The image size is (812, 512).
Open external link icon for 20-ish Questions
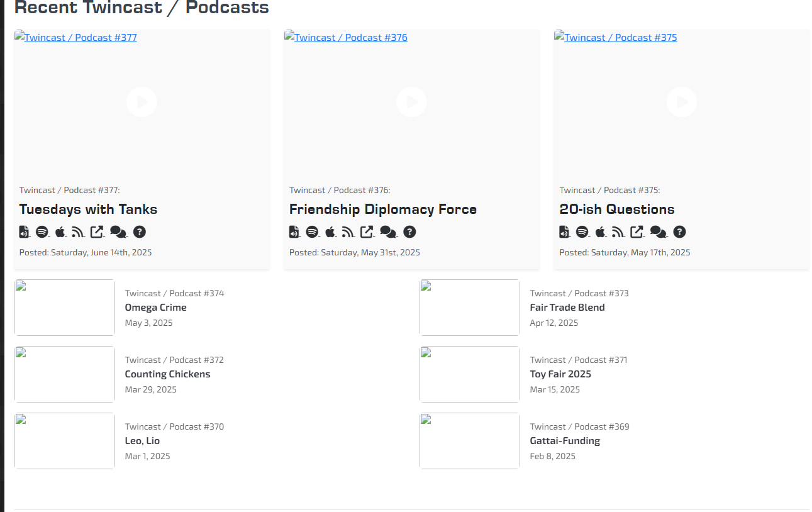637,232
